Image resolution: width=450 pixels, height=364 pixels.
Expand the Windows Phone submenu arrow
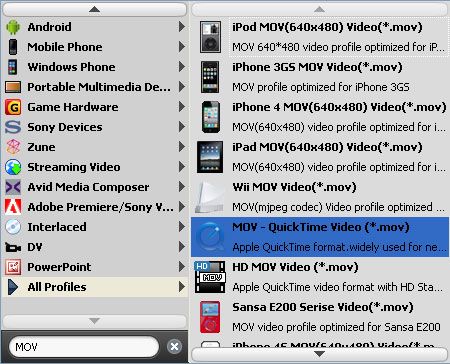click(182, 67)
